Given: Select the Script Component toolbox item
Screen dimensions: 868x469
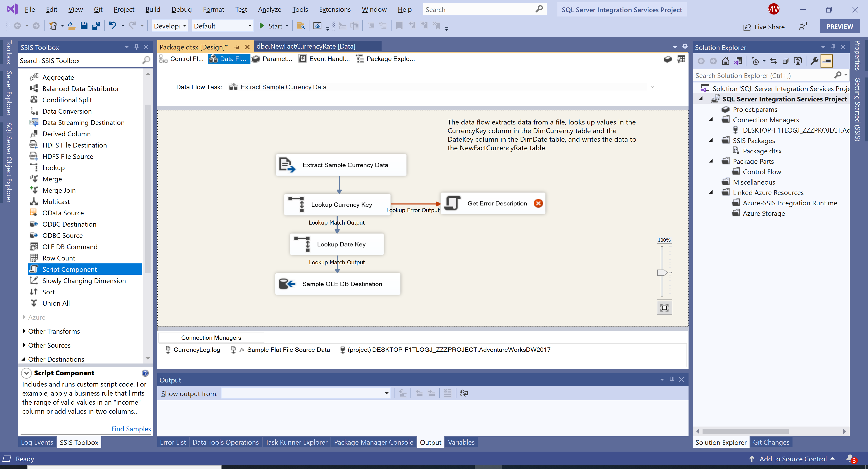Looking at the screenshot, I should [69, 269].
